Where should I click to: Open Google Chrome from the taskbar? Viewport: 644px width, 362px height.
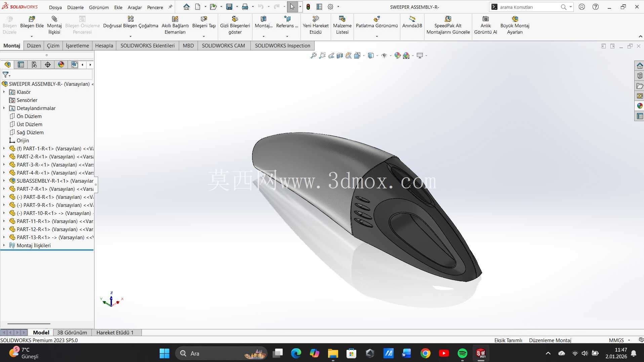(x=425, y=353)
